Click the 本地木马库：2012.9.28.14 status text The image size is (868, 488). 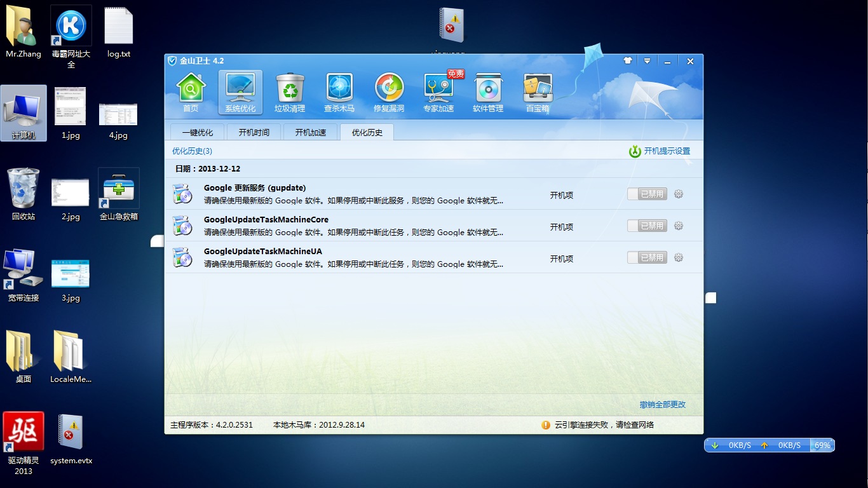(x=319, y=425)
